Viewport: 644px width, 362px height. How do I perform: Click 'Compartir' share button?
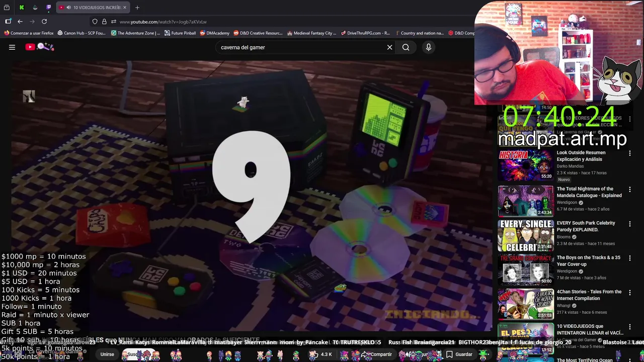click(x=376, y=354)
